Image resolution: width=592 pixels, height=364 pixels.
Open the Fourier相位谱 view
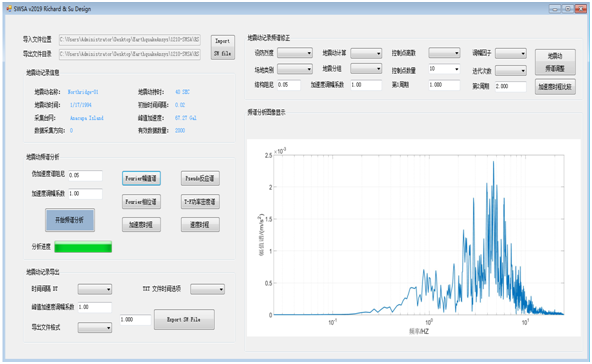click(x=141, y=202)
